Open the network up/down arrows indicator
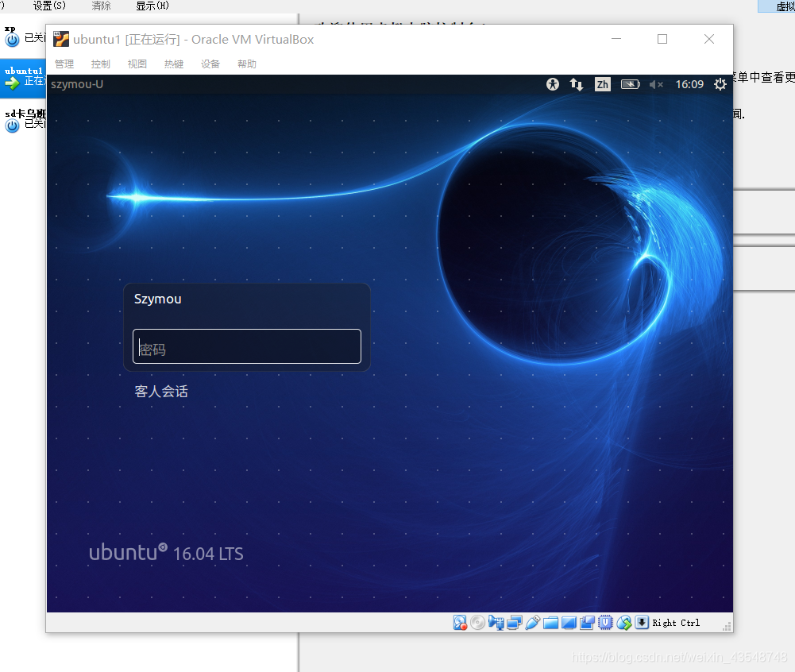The image size is (795, 672). (x=577, y=84)
